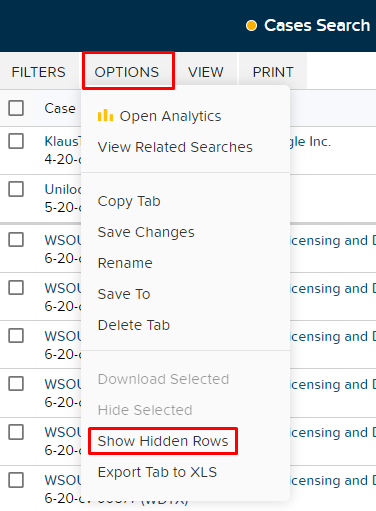Image resolution: width=376 pixels, height=511 pixels.
Task: Click the orange dot beside Cases Search
Action: tap(251, 26)
